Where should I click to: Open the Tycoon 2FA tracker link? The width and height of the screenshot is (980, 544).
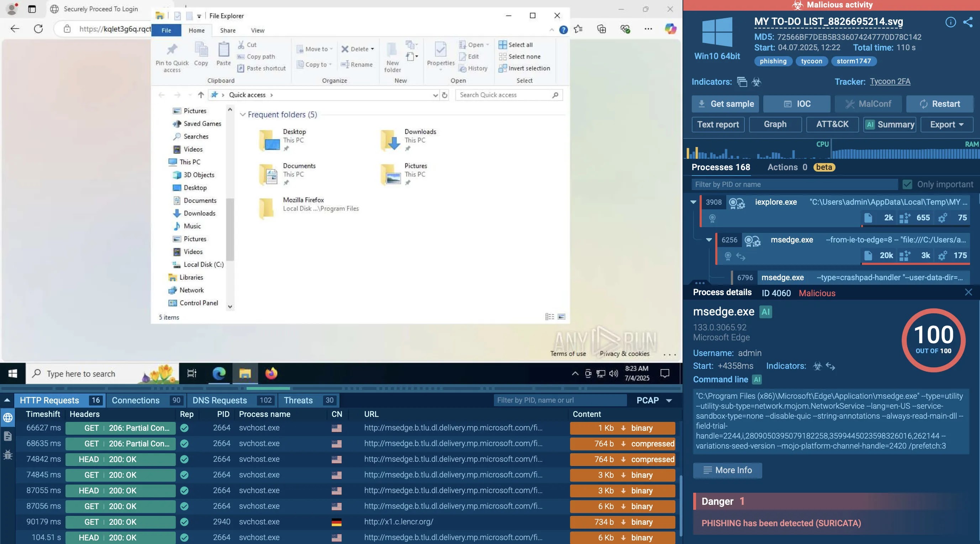pos(890,82)
